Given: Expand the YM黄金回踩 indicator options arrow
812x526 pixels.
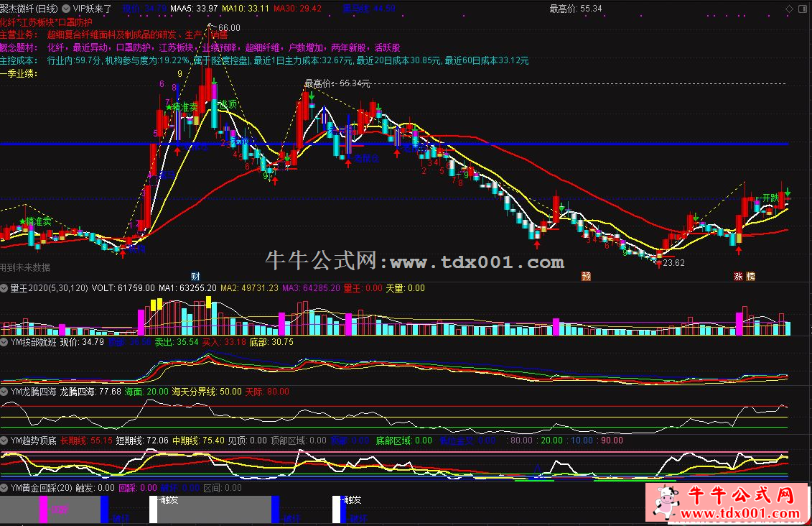Looking at the screenshot, I should (x=4, y=488).
